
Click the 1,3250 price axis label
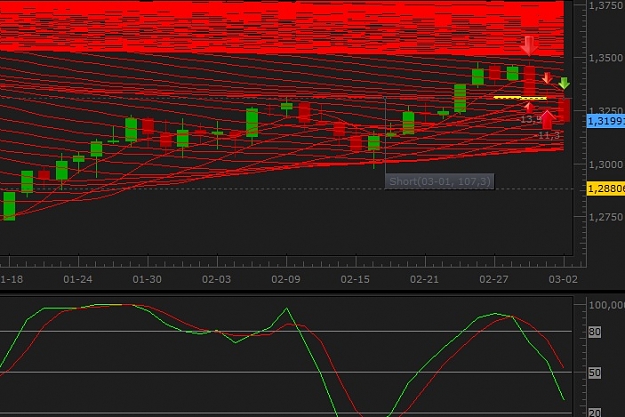[606, 110]
